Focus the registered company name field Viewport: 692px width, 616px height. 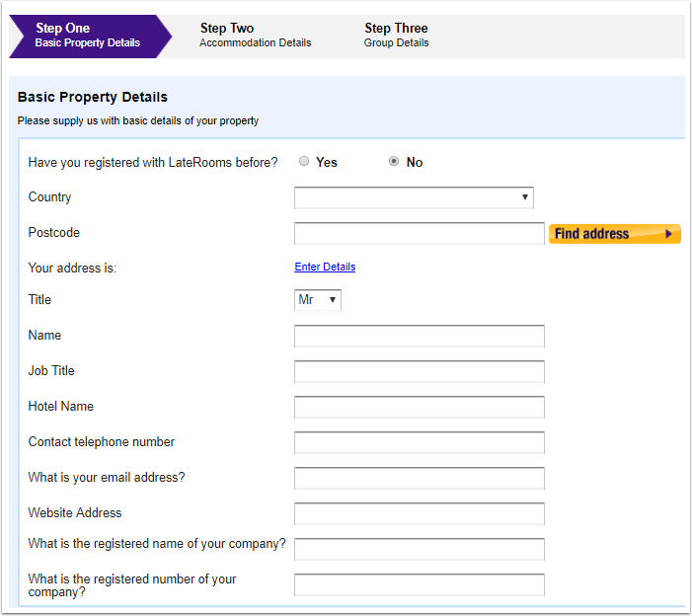[420, 549]
